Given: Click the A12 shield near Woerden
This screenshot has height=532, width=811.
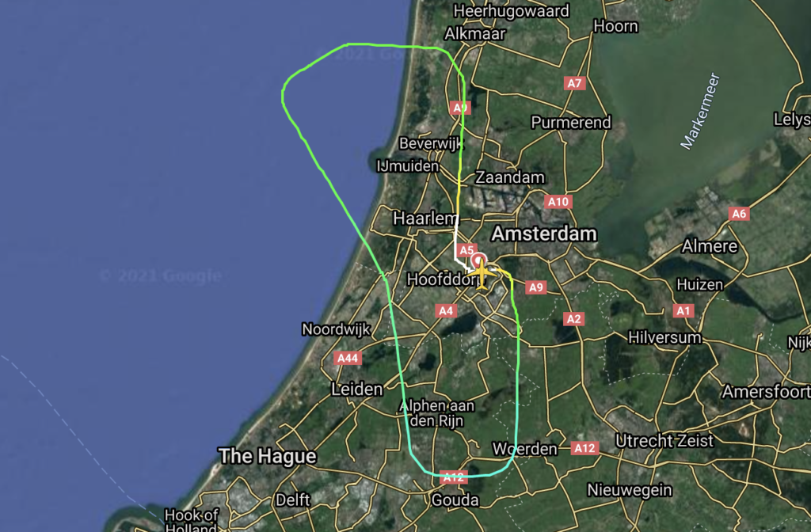Looking at the screenshot, I should 584,448.
